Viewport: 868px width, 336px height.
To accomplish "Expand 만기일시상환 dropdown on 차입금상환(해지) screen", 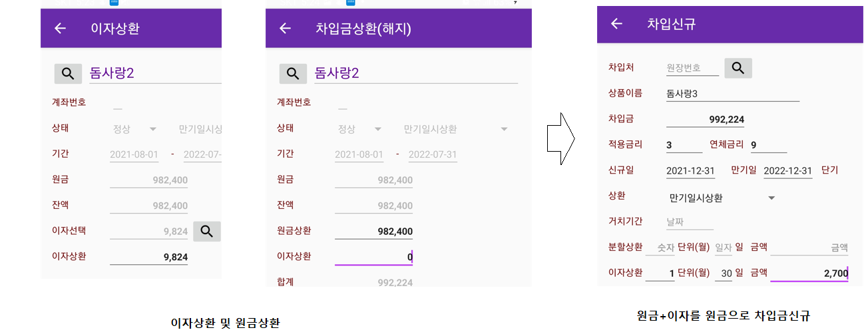I will tap(456, 129).
